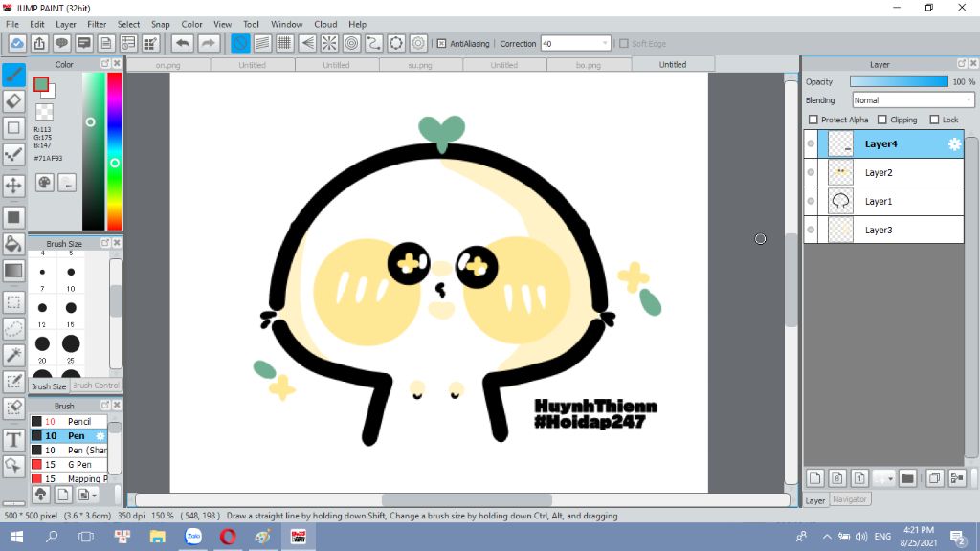Click the rainbow hue bar
The height and width of the screenshot is (551, 980).
click(x=115, y=151)
